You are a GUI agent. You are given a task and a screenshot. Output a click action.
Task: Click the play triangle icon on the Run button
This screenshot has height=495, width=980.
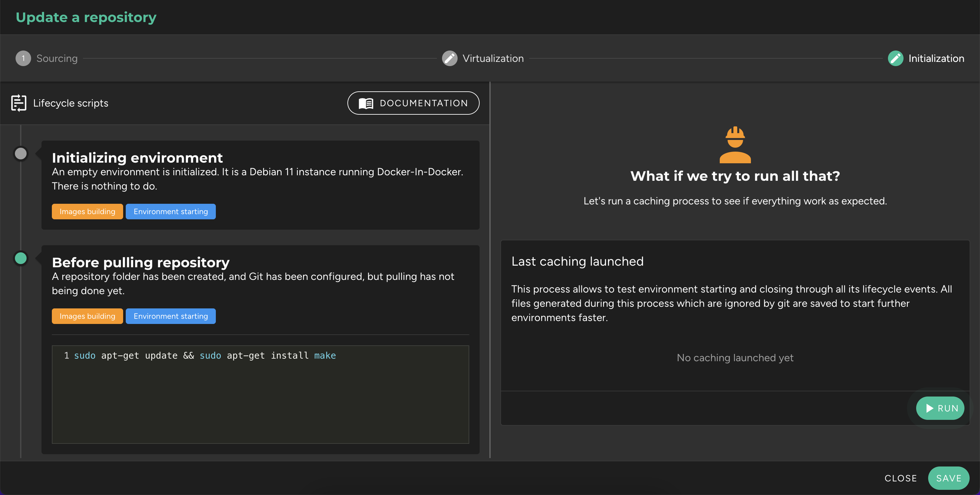(930, 408)
